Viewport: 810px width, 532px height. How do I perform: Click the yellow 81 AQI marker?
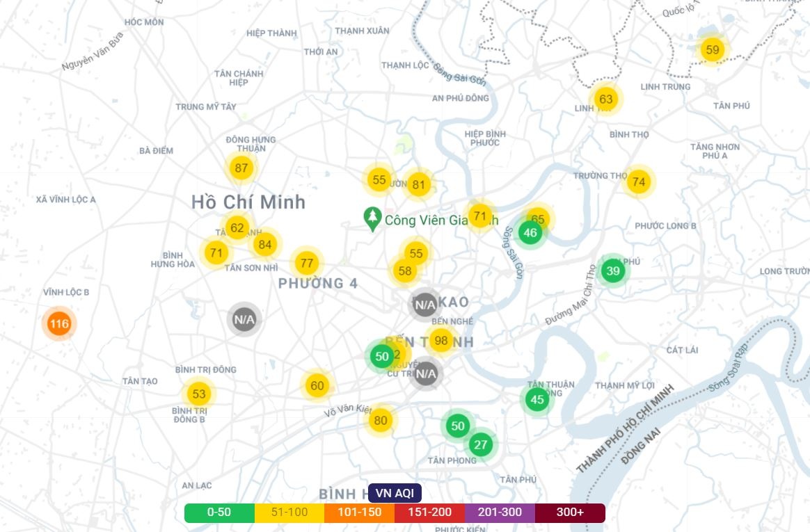tap(418, 185)
